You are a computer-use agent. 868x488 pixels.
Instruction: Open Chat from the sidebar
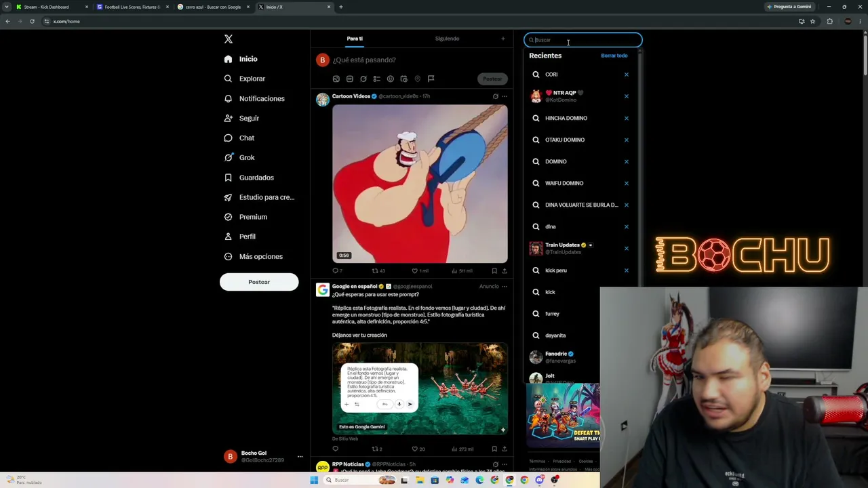click(x=239, y=138)
